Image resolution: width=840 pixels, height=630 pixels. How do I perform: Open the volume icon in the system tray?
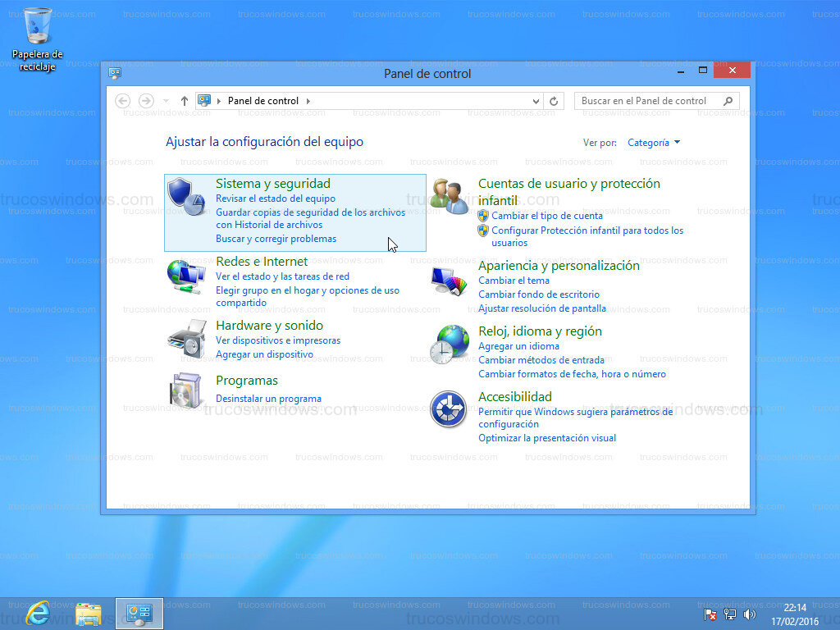pyautogui.click(x=750, y=614)
